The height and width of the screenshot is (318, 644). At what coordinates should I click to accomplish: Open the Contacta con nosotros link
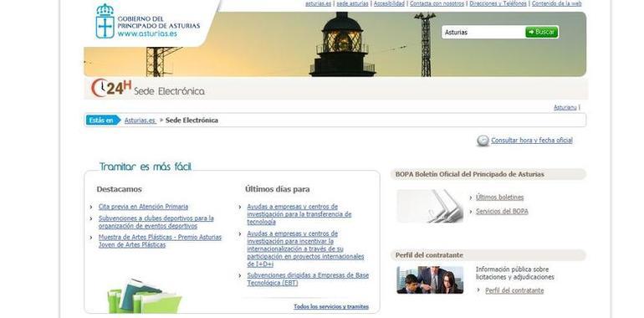[437, 3]
